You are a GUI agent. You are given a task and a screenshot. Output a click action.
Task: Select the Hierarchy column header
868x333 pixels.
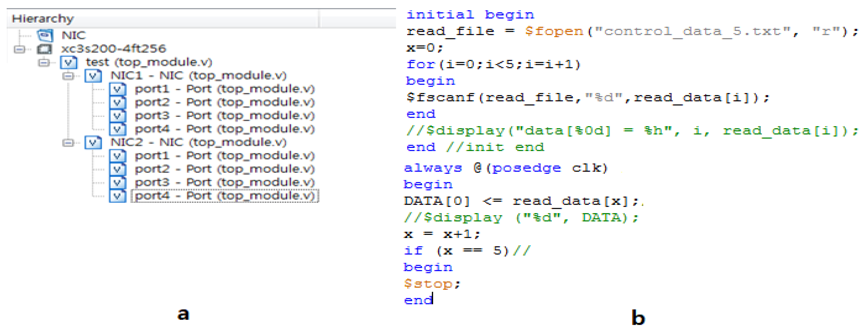pyautogui.click(x=163, y=19)
